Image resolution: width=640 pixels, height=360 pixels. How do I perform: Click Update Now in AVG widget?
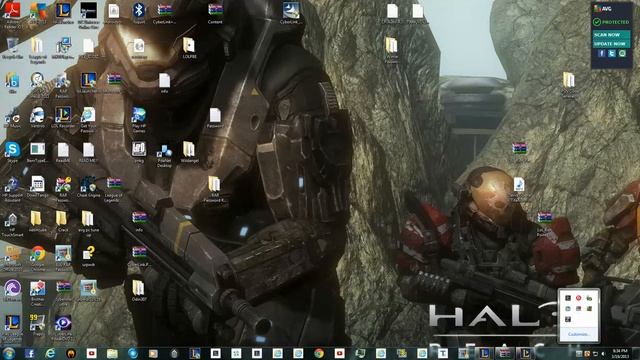(611, 44)
